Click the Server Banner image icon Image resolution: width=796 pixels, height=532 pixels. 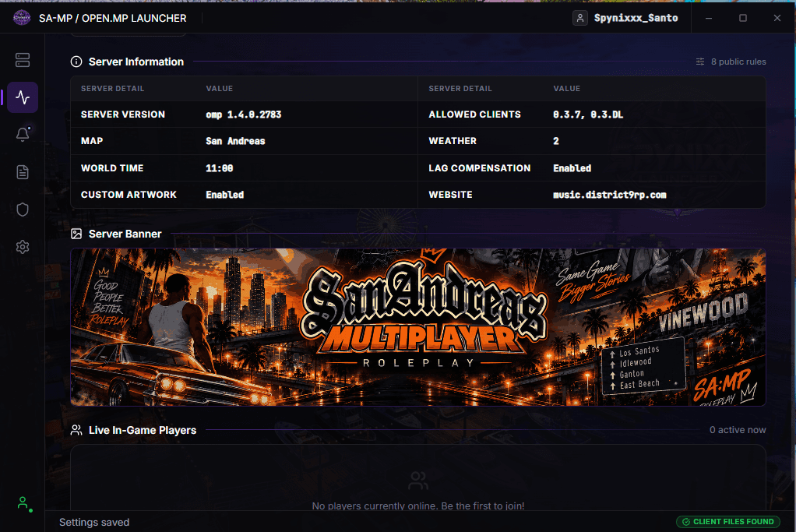pyautogui.click(x=76, y=234)
